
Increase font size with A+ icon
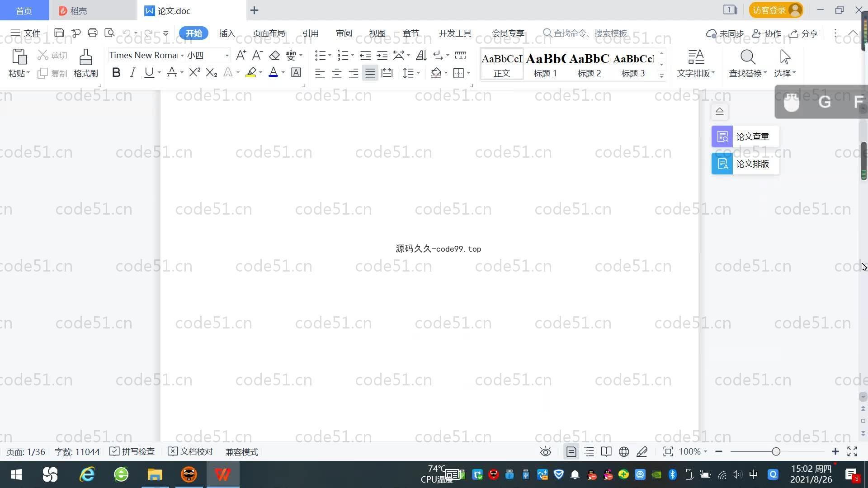(241, 55)
